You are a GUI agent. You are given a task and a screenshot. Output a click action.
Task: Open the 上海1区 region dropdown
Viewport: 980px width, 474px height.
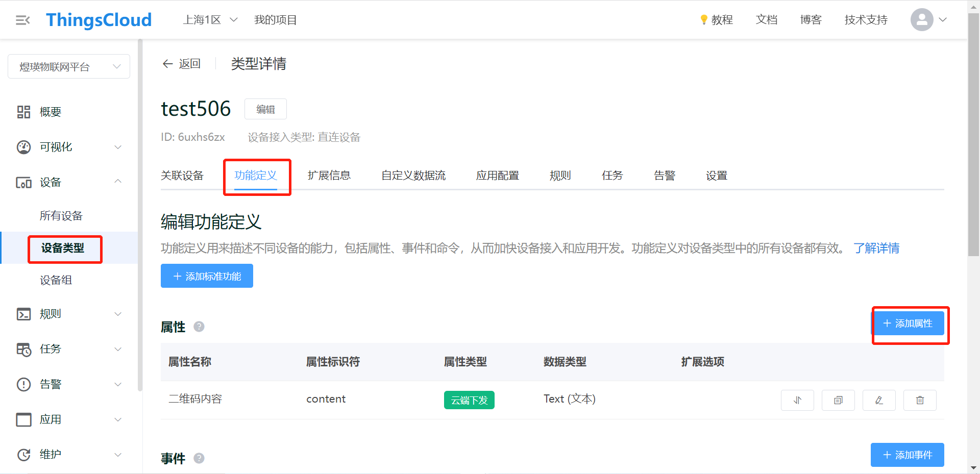tap(210, 20)
